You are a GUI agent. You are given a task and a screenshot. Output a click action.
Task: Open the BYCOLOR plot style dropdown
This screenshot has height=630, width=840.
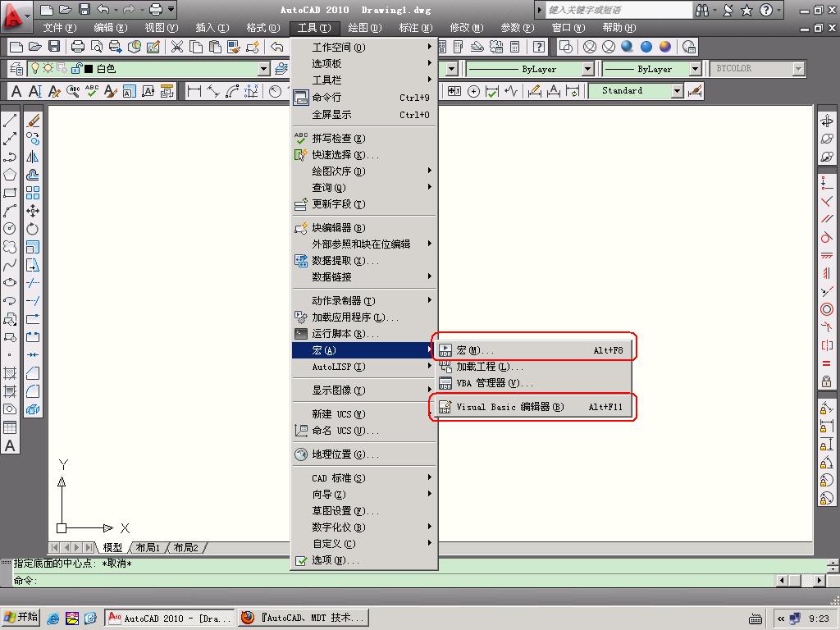798,69
